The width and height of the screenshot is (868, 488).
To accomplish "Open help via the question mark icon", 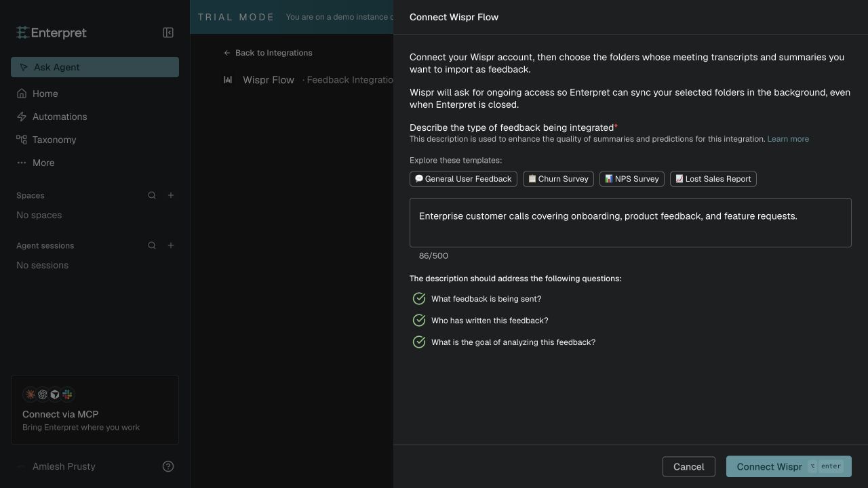I will pyautogui.click(x=168, y=466).
